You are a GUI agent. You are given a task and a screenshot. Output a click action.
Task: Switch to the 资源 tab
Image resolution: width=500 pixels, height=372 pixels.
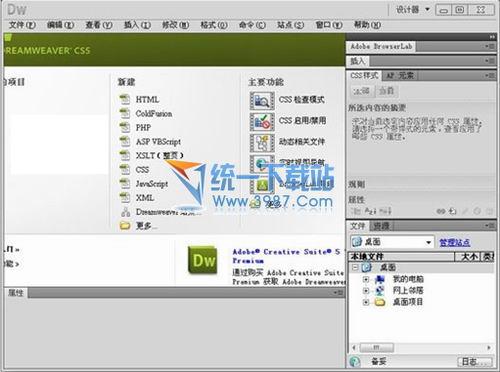pyautogui.click(x=381, y=226)
